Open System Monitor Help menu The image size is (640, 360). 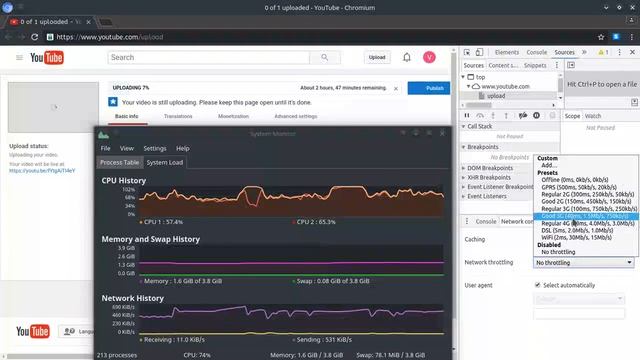click(182, 149)
